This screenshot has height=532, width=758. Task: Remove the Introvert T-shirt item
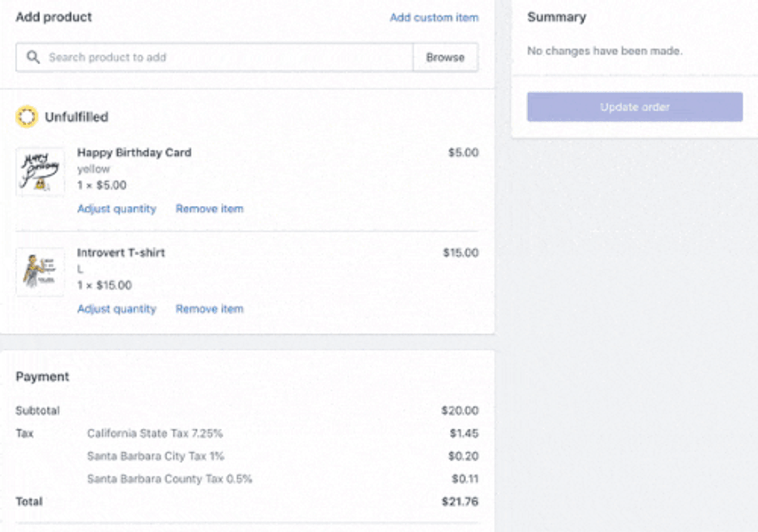pos(209,309)
